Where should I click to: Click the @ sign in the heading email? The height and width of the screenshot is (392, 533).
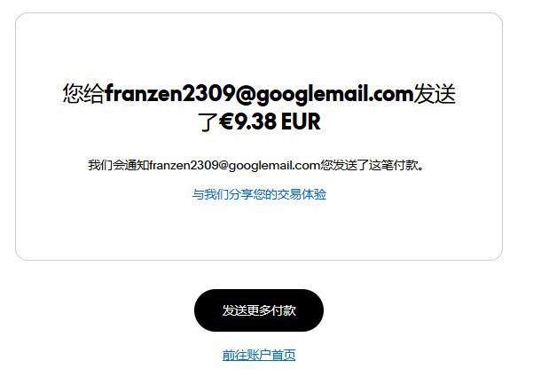(246, 93)
